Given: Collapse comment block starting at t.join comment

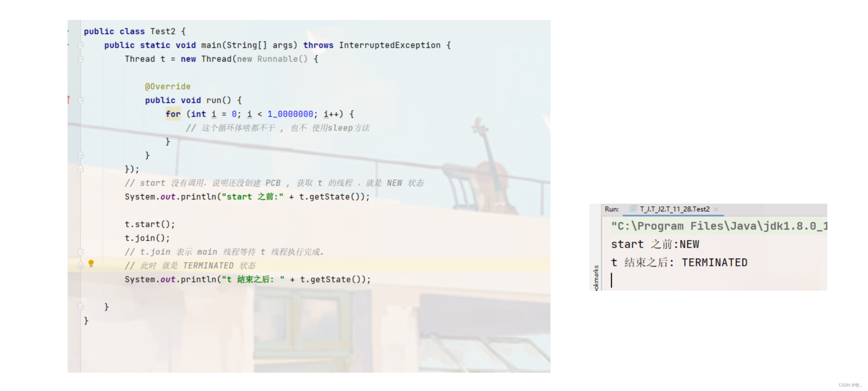Looking at the screenshot, I should pyautogui.click(x=80, y=252).
